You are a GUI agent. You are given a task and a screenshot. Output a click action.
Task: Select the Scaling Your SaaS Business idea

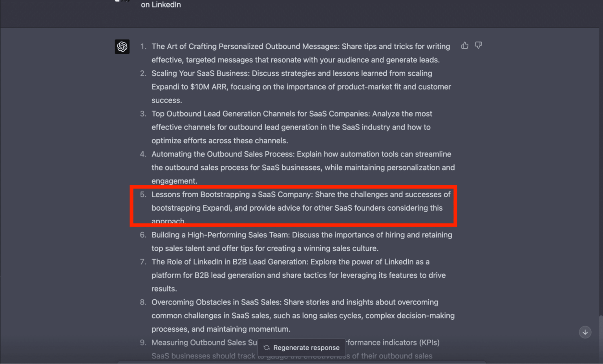coord(301,86)
